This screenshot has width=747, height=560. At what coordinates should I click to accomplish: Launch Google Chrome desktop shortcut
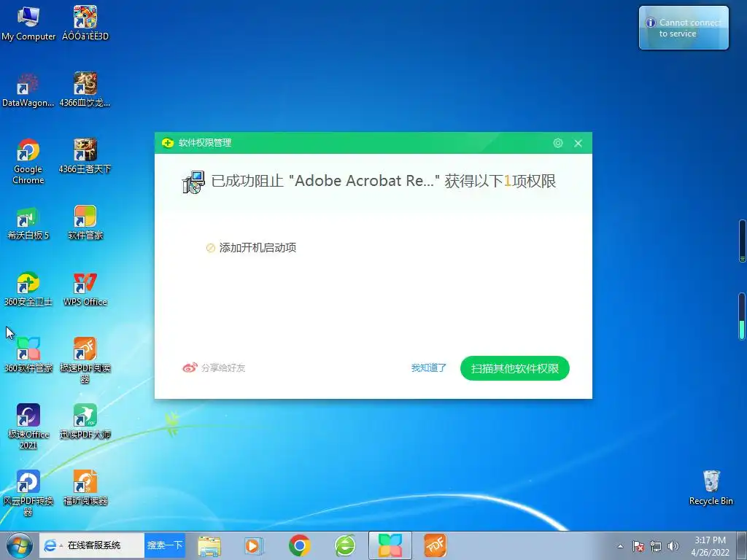tap(28, 162)
